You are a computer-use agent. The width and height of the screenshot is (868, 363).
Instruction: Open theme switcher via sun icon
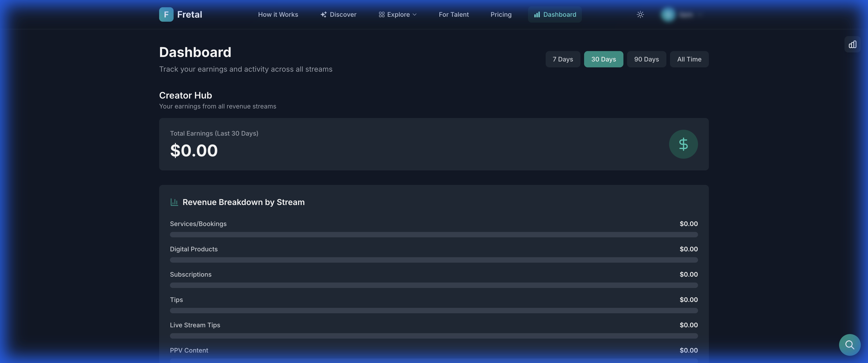[x=640, y=14]
